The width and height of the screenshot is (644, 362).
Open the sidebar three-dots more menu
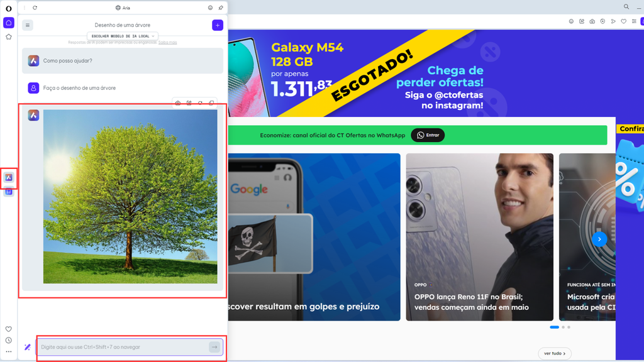pos(9,352)
